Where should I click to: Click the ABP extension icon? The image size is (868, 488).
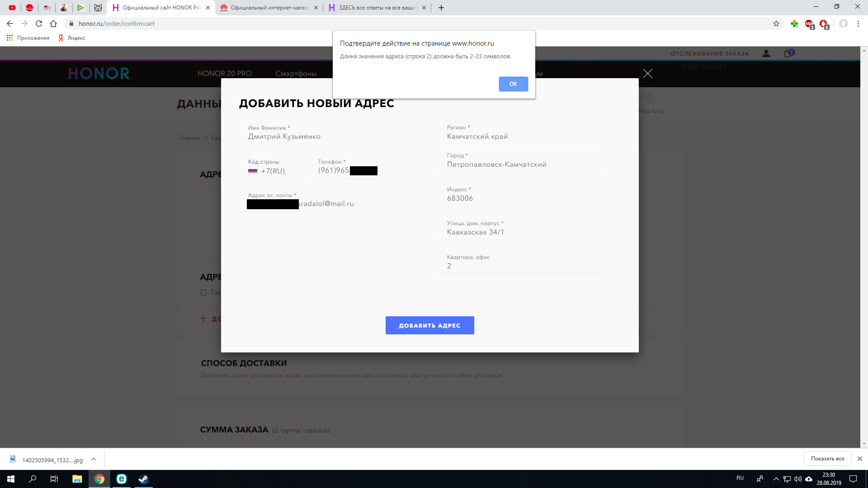809,24
